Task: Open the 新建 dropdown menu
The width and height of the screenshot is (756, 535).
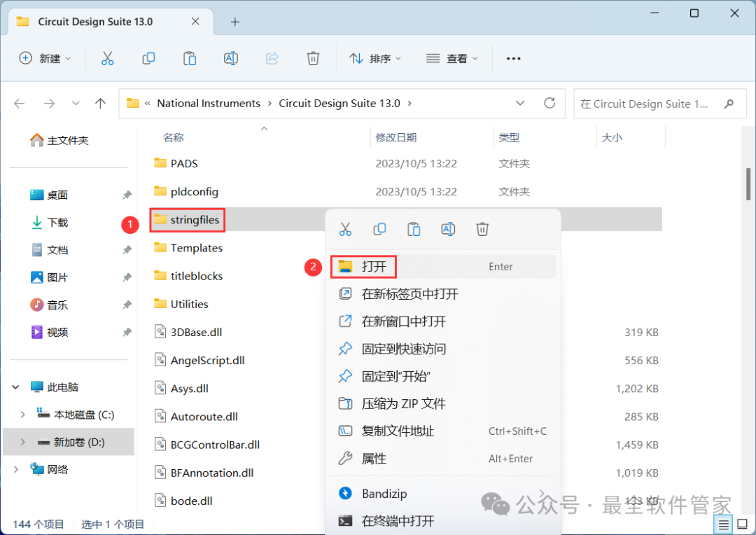Action: click(x=45, y=58)
